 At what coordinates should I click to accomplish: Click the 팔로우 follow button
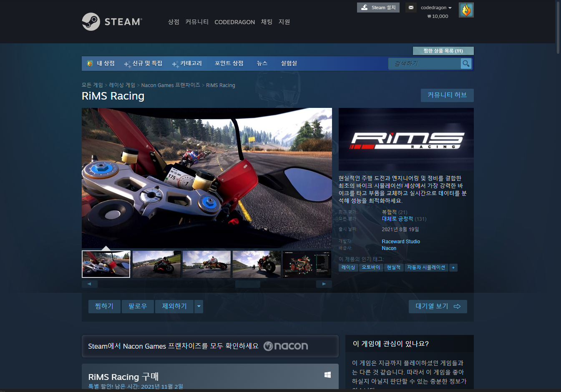pos(138,306)
